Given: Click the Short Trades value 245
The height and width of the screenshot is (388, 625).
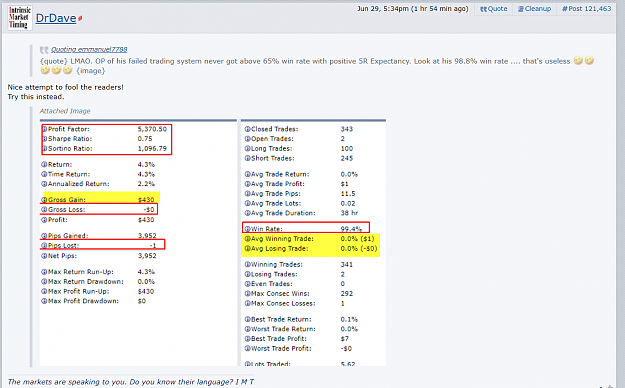Looking at the screenshot, I should point(347,158).
